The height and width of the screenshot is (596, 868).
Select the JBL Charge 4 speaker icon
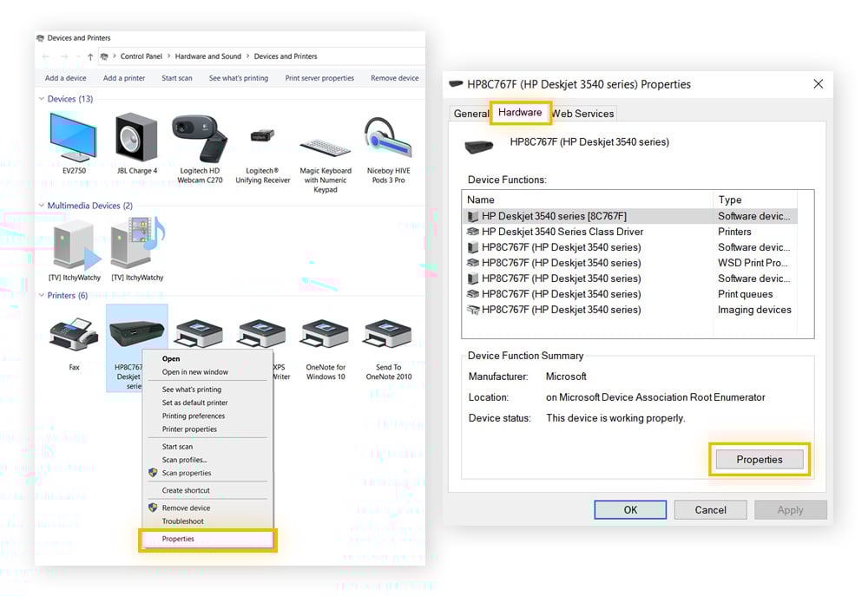point(137,139)
